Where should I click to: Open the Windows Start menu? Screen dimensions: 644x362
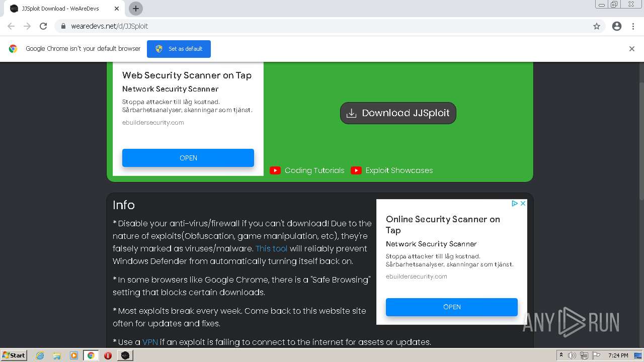click(14, 355)
